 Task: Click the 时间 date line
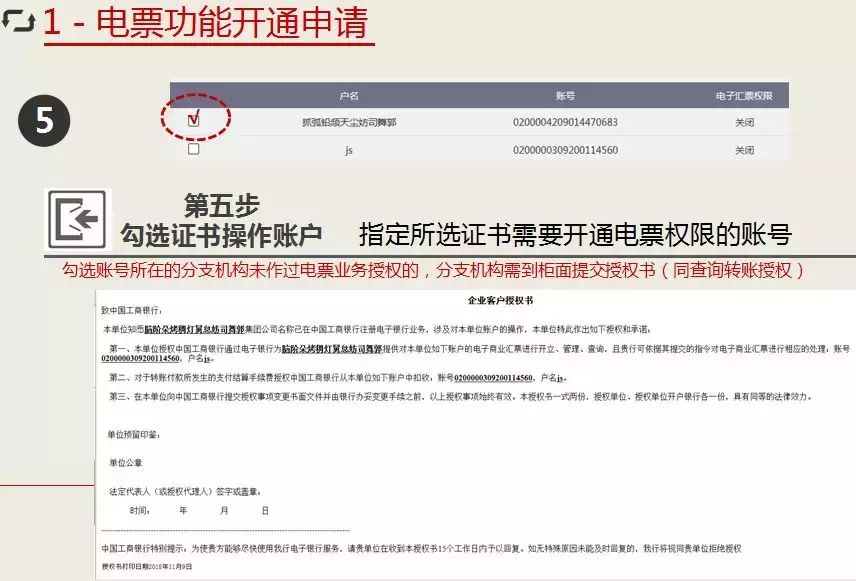199,511
